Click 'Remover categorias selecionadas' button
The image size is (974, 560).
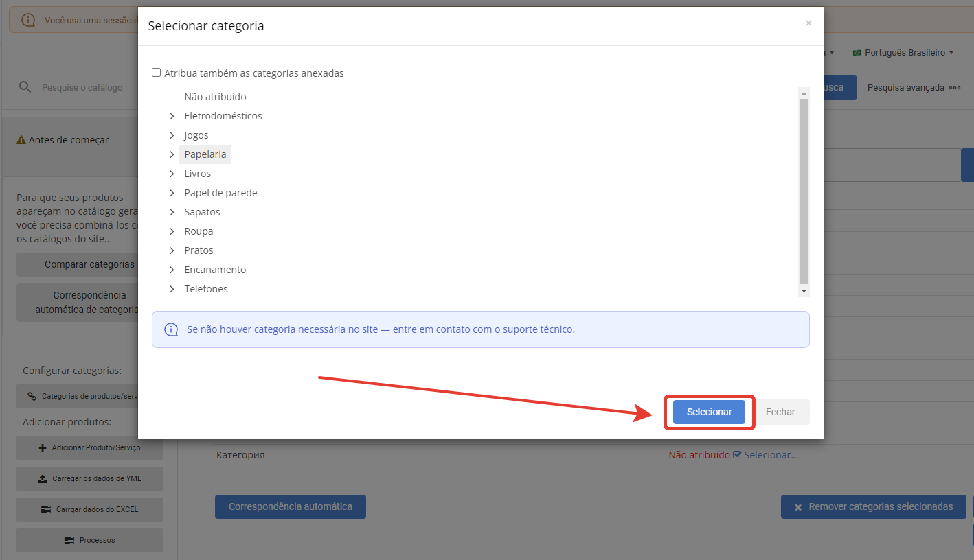pyautogui.click(x=873, y=506)
